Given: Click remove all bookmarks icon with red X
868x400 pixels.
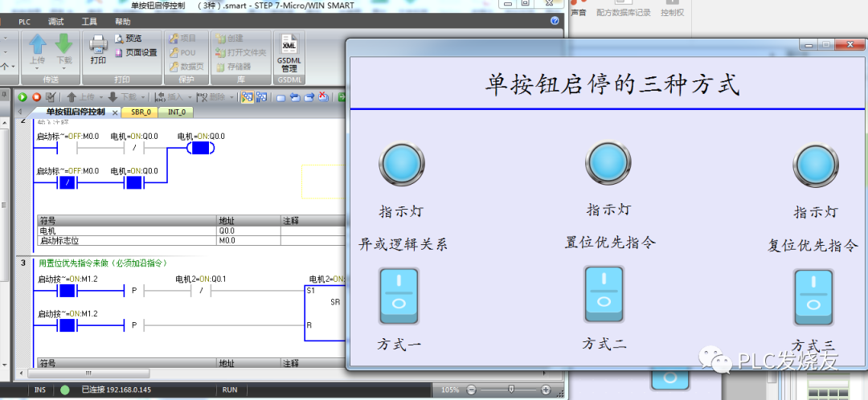Looking at the screenshot, I should 323,97.
